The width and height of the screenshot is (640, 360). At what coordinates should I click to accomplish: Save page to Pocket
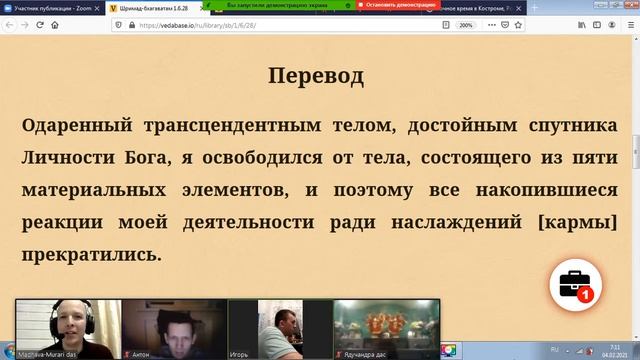point(505,25)
